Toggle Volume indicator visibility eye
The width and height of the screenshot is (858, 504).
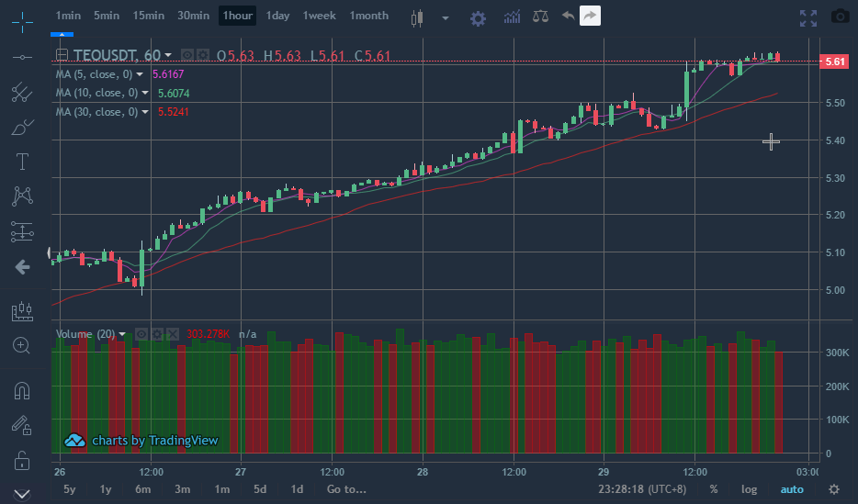(141, 334)
